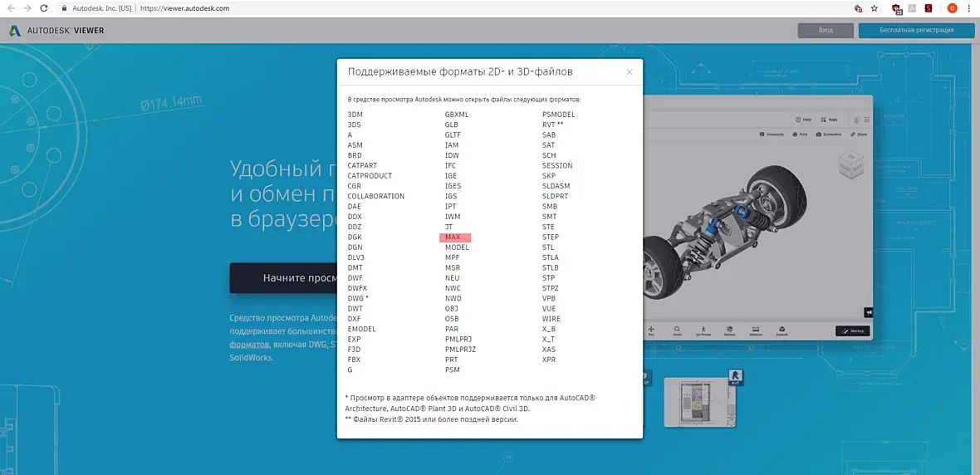Click the GBXML format entry
The width and height of the screenshot is (980, 475).
tap(457, 115)
